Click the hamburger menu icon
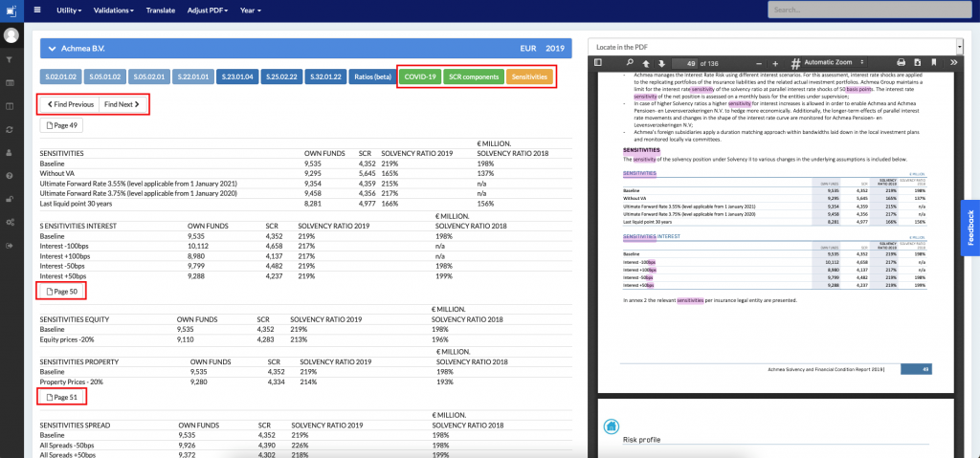The width and height of the screenshot is (980, 458). click(37, 10)
